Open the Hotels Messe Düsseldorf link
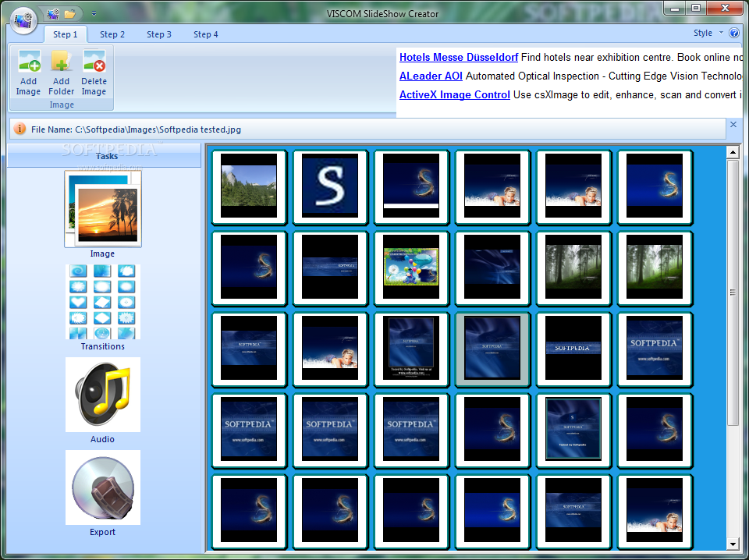 click(x=459, y=57)
